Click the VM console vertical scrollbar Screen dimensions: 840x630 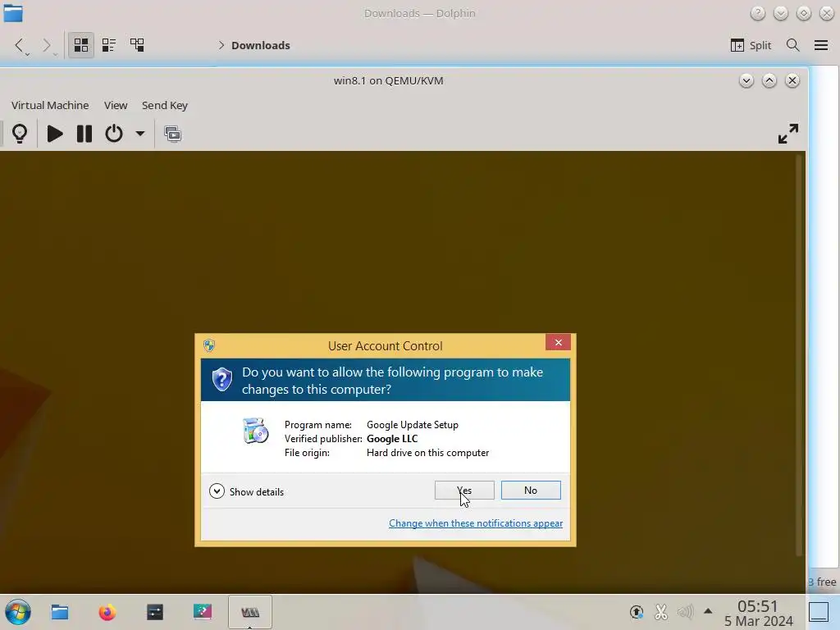(x=800, y=355)
